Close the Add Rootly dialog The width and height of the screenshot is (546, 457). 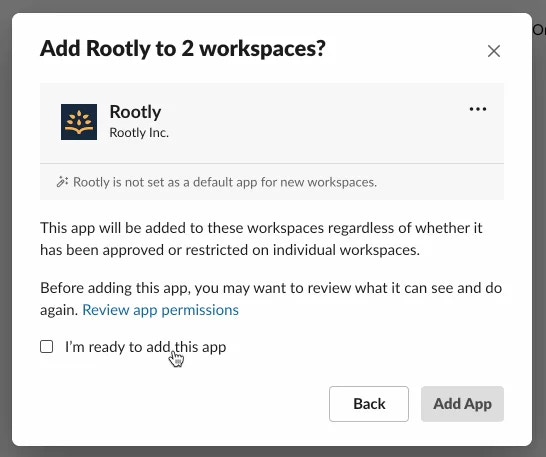494,51
